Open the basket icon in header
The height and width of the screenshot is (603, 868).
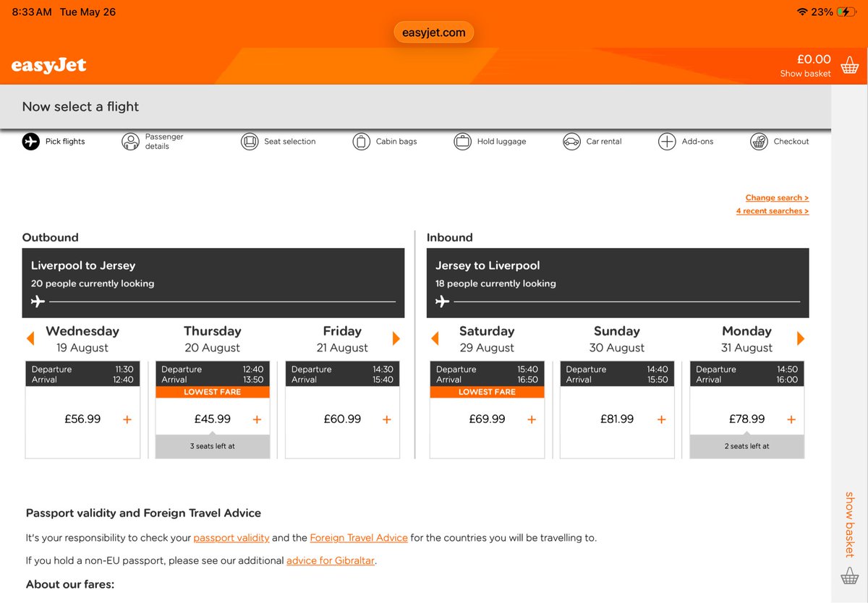tap(849, 66)
